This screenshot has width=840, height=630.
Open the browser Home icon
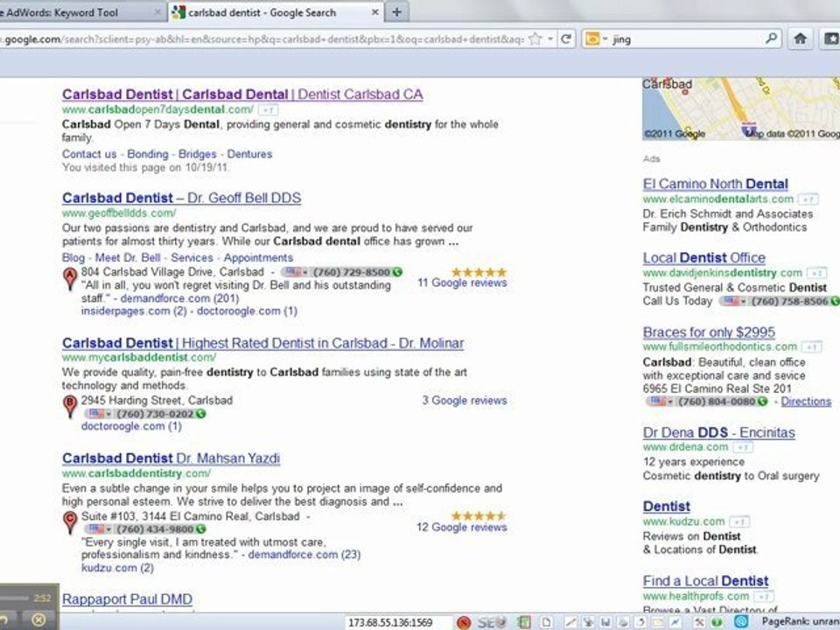[801, 38]
